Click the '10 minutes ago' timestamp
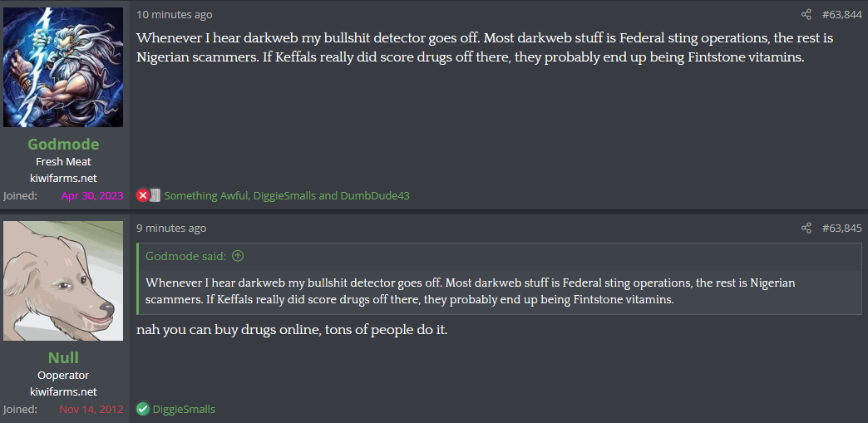Image resolution: width=868 pixels, height=423 pixels. coord(174,14)
